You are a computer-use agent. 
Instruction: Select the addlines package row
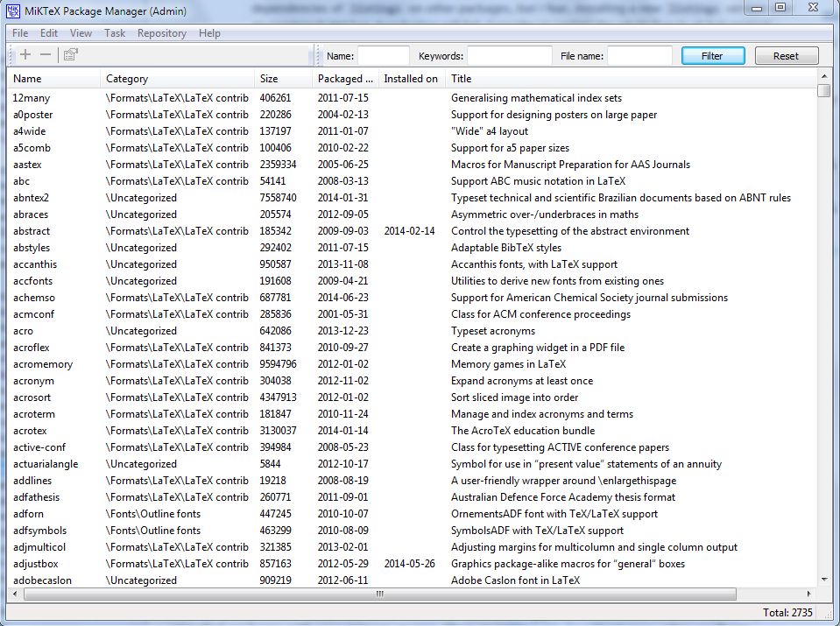[x=413, y=481]
